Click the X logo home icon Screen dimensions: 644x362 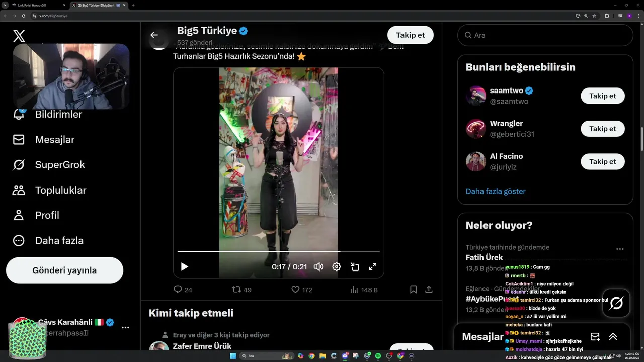coord(19,36)
